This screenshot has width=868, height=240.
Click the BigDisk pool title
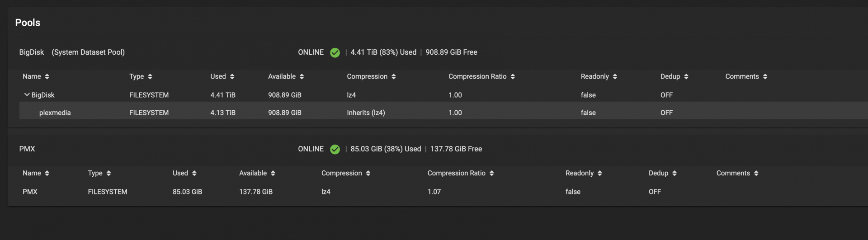point(32,52)
